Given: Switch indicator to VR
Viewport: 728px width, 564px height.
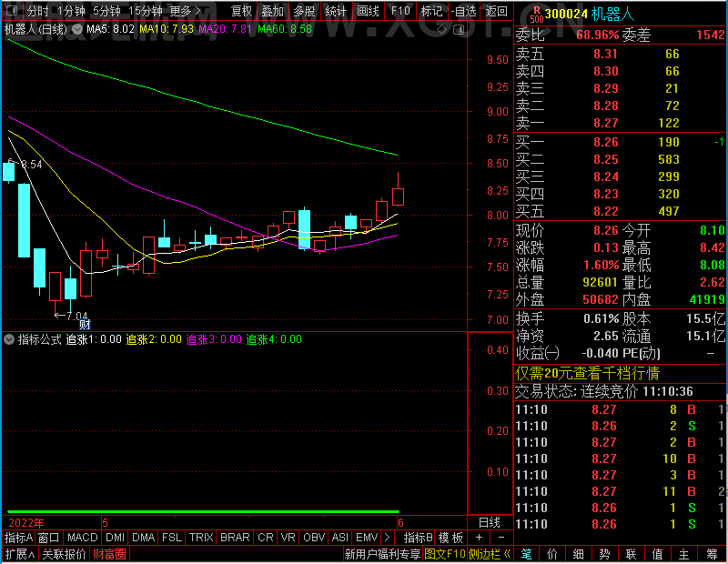Looking at the screenshot, I should pos(288,538).
